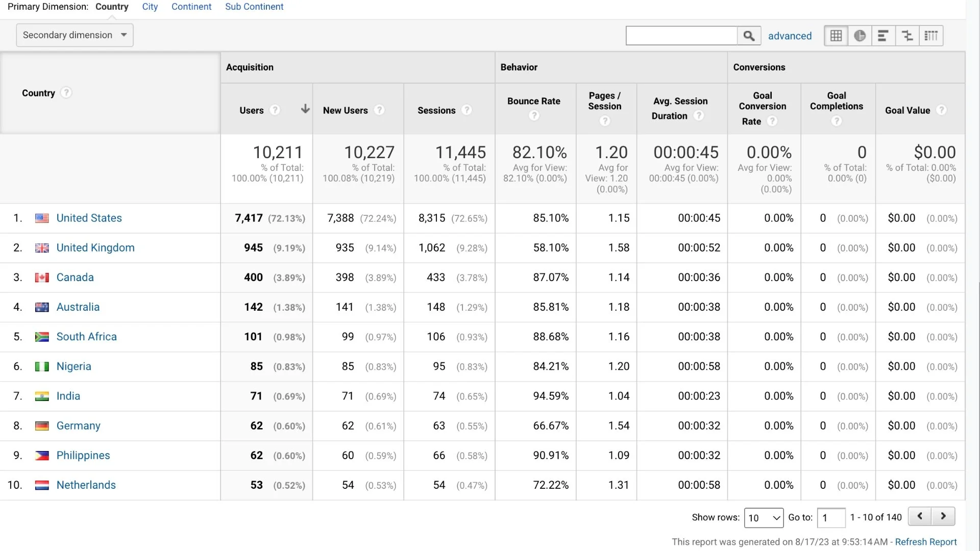Switch primary dimension to City

(150, 7)
